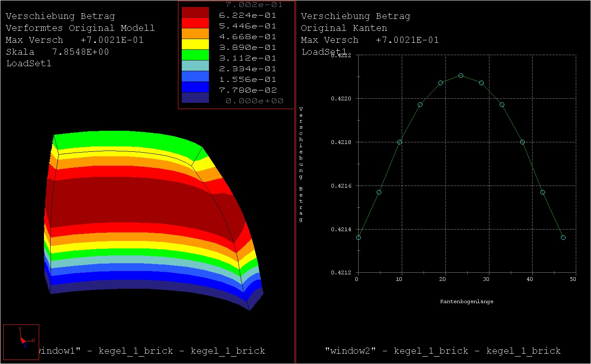
Task: Select legend value 5.446e-01
Action: tap(248, 26)
